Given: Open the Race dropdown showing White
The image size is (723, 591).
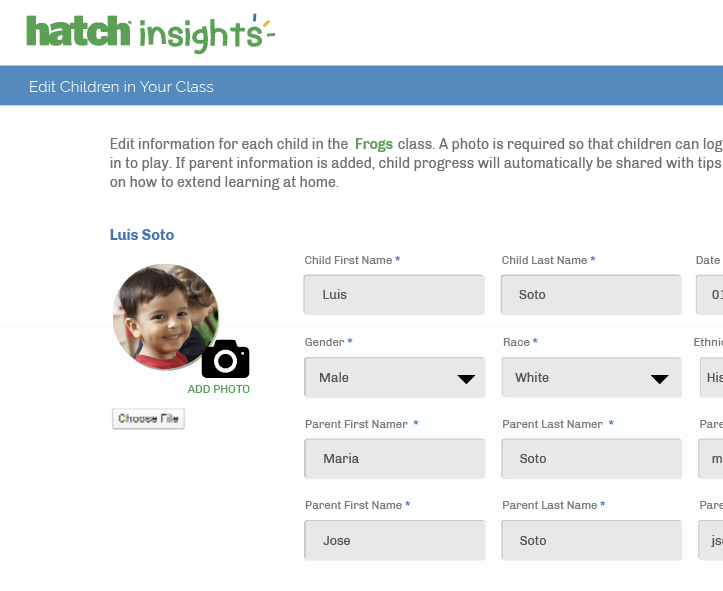Looking at the screenshot, I should tap(591, 378).
